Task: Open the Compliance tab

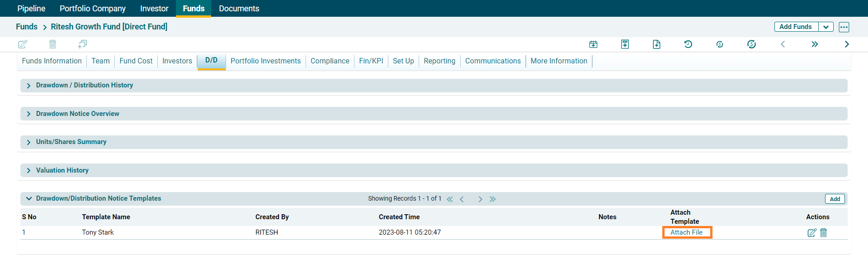Action: (x=330, y=61)
